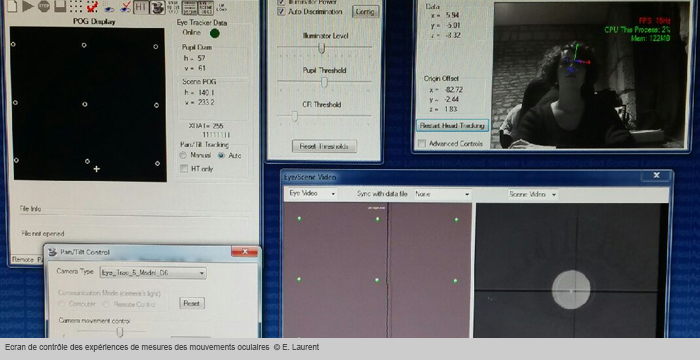Toggle the HT head tracking icon
Image resolution: width=700 pixels, height=360 pixels.
click(141, 7)
